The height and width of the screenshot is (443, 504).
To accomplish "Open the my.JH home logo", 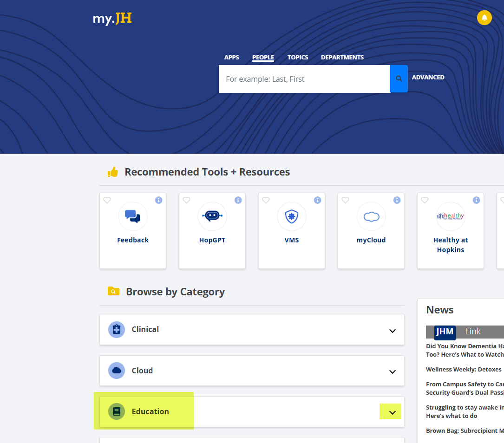I will point(112,19).
